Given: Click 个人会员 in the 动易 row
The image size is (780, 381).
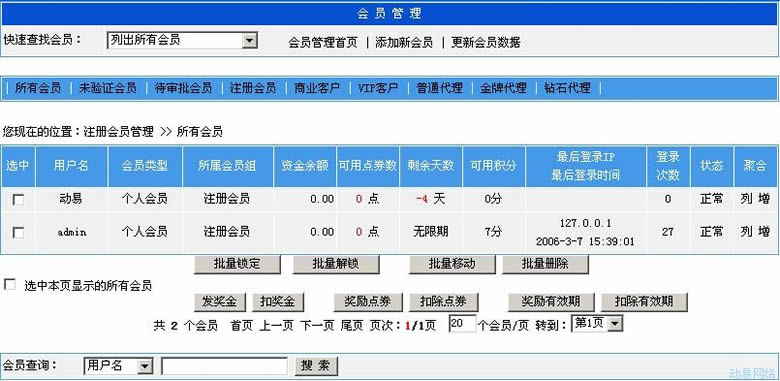Looking at the screenshot, I should [145, 199].
